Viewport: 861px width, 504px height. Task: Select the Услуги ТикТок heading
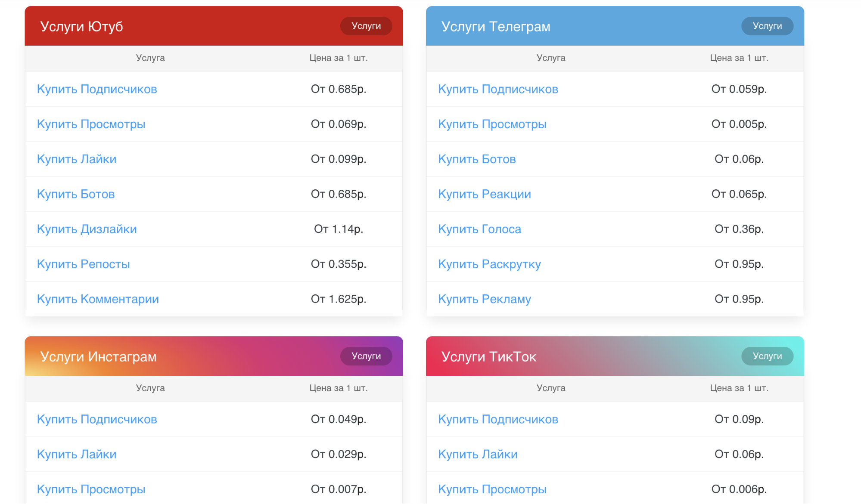pyautogui.click(x=489, y=356)
